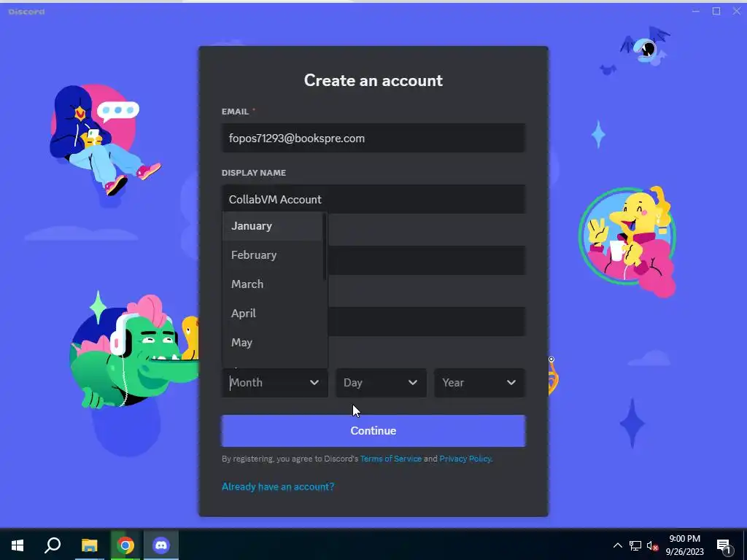The height and width of the screenshot is (560, 747).
Task: Click the month list scrollbar
Action: [x=325, y=246]
